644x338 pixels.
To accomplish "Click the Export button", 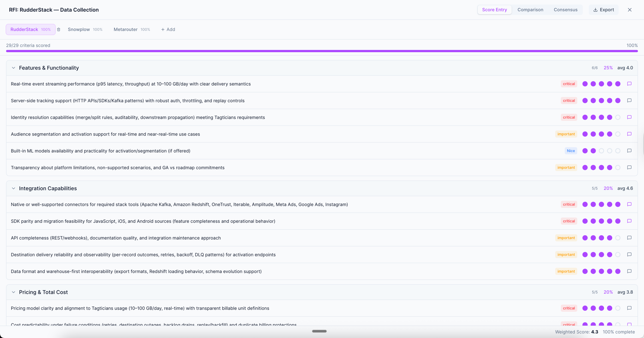I will coord(603,10).
